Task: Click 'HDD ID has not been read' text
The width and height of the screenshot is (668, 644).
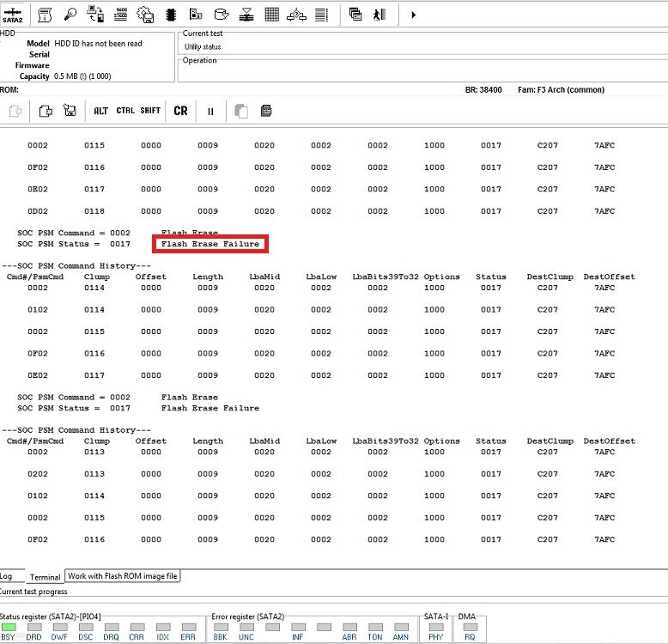Action: pos(98,44)
